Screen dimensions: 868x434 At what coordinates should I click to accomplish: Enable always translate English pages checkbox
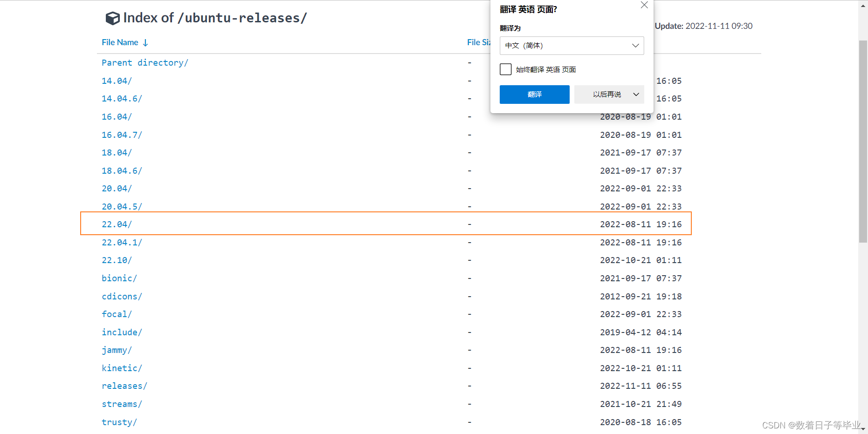pos(505,69)
